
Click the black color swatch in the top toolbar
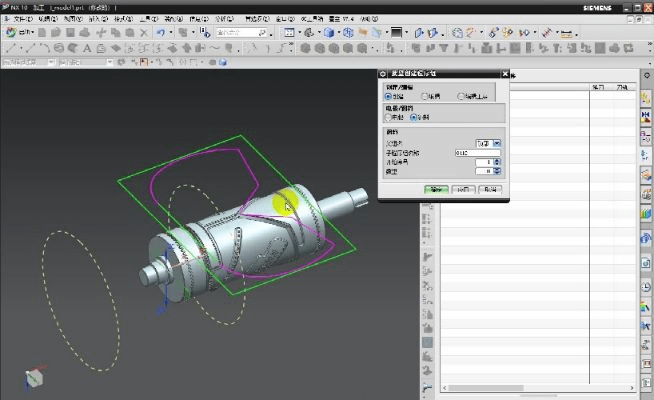(397, 32)
